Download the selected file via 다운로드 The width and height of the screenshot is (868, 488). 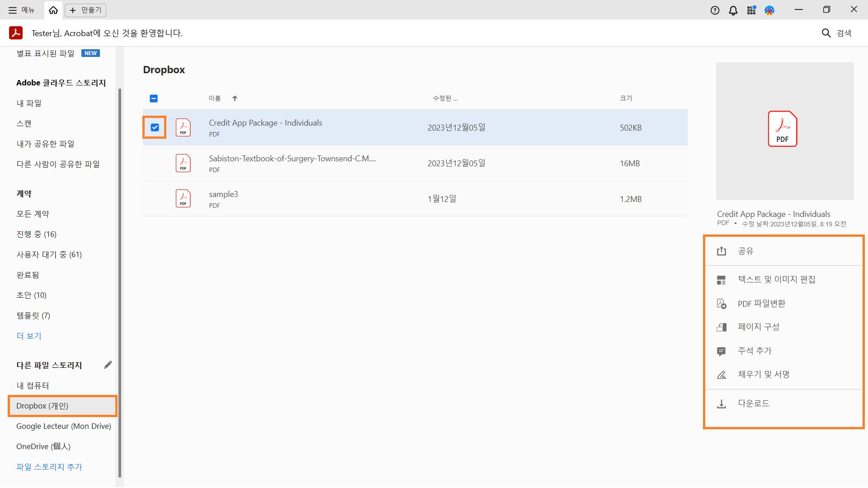[x=753, y=404]
